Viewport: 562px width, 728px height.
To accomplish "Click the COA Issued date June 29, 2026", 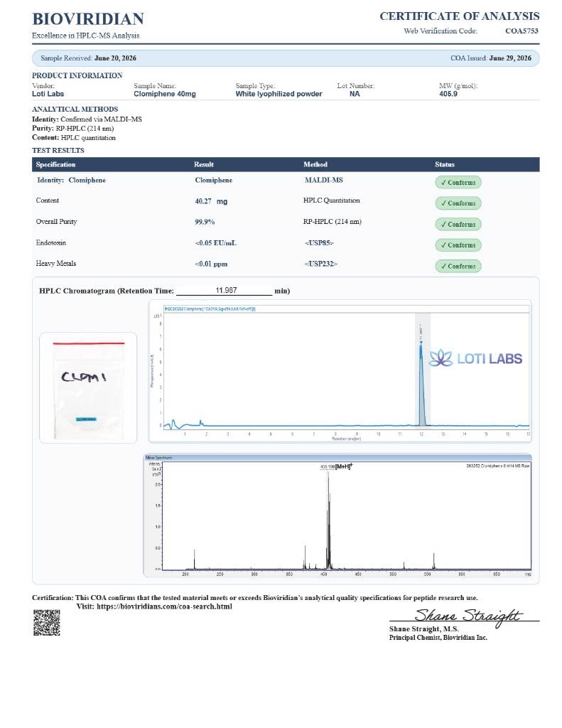I will [510, 58].
